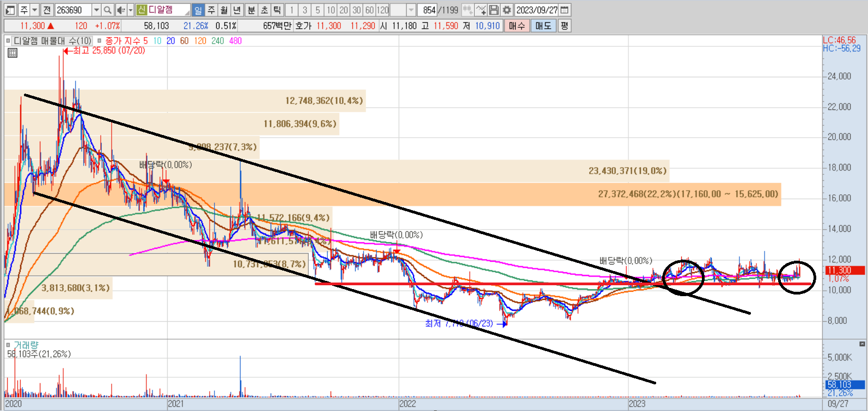
Task: Open the calendar date picker icon
Action: [x=565, y=10]
